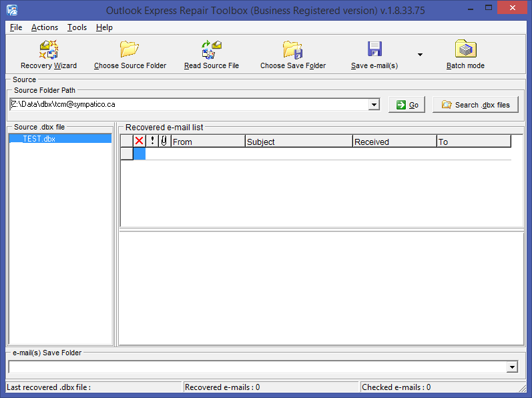The image size is (532, 398).
Task: Click the Choose Save Folder icon
Action: tap(293, 49)
